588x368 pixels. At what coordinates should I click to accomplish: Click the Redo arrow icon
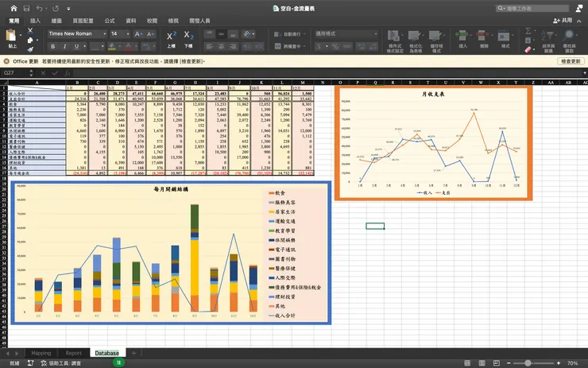[56, 8]
